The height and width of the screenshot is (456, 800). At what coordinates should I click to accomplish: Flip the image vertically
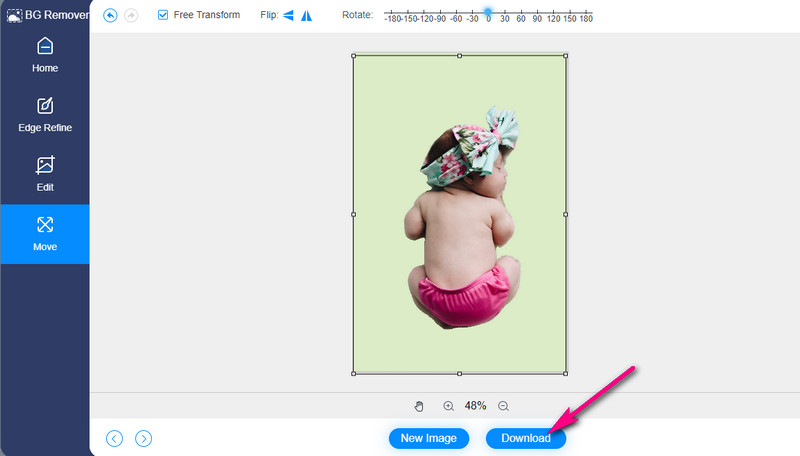[307, 16]
